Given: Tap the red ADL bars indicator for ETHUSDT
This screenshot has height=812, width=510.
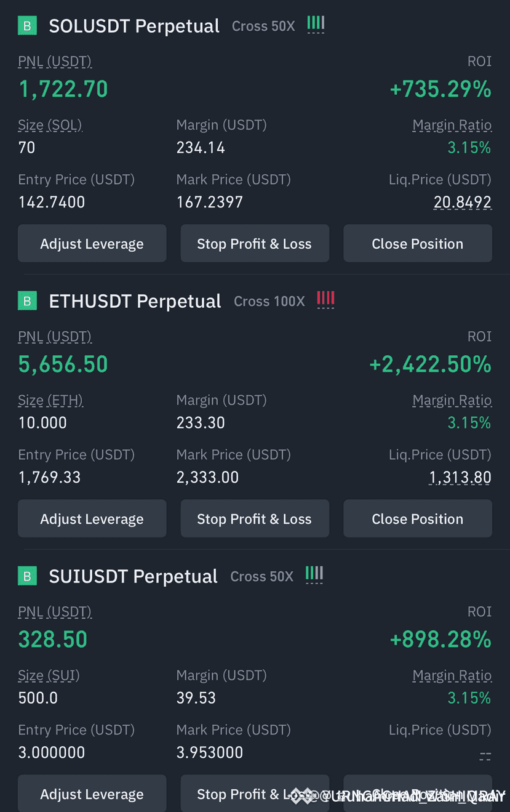Looking at the screenshot, I should tap(325, 300).
